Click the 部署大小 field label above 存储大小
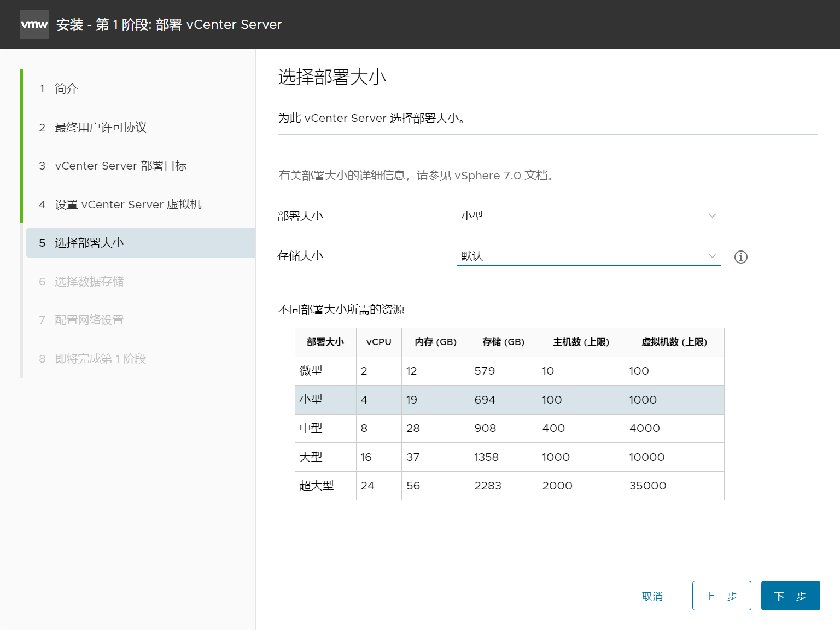840x630 pixels. [x=300, y=216]
